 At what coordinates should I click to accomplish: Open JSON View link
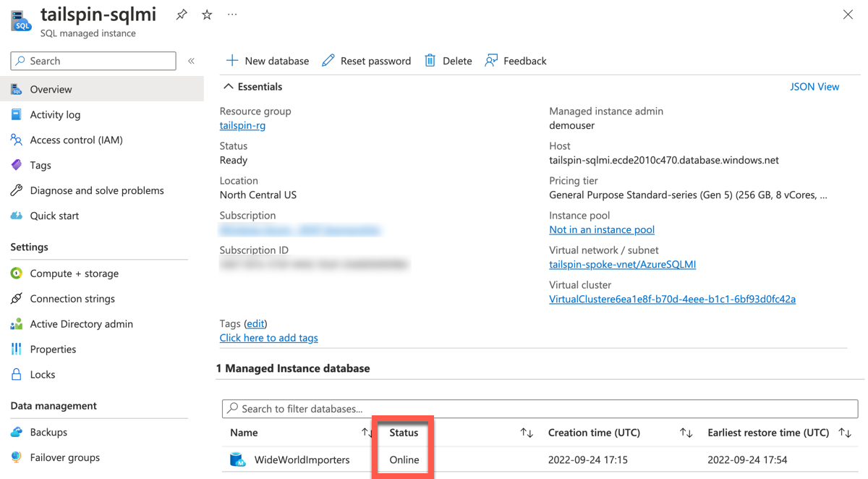(814, 87)
